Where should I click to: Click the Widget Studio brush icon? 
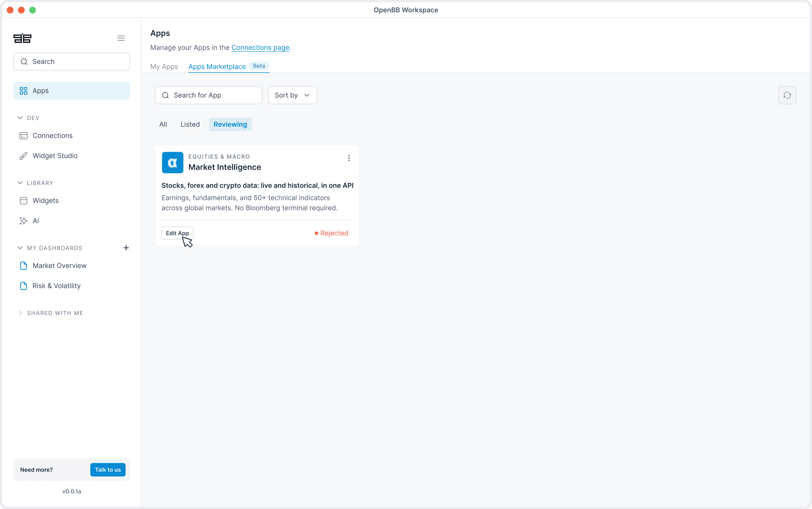pos(24,156)
